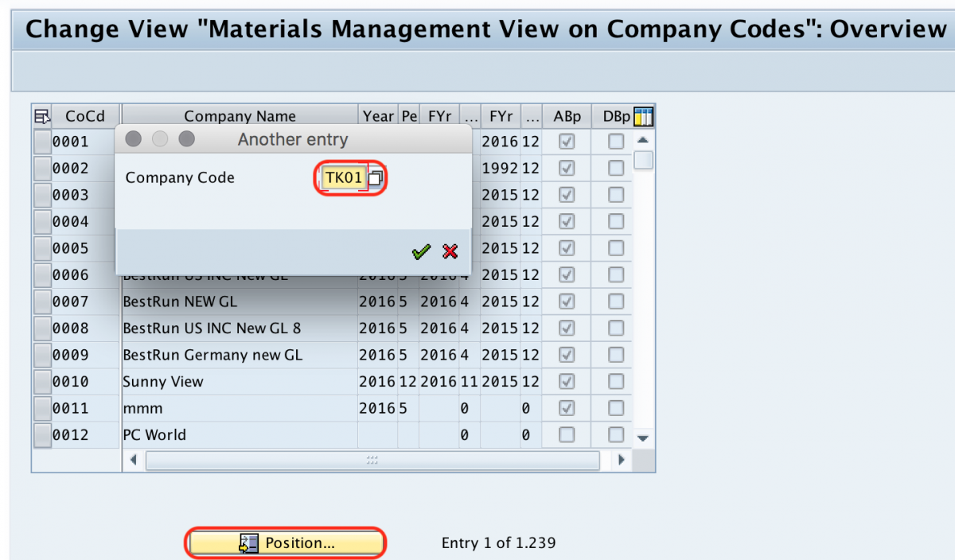Enable the ABp checkbox for PC World entry
Image resolution: width=955 pixels, height=560 pixels.
(567, 434)
